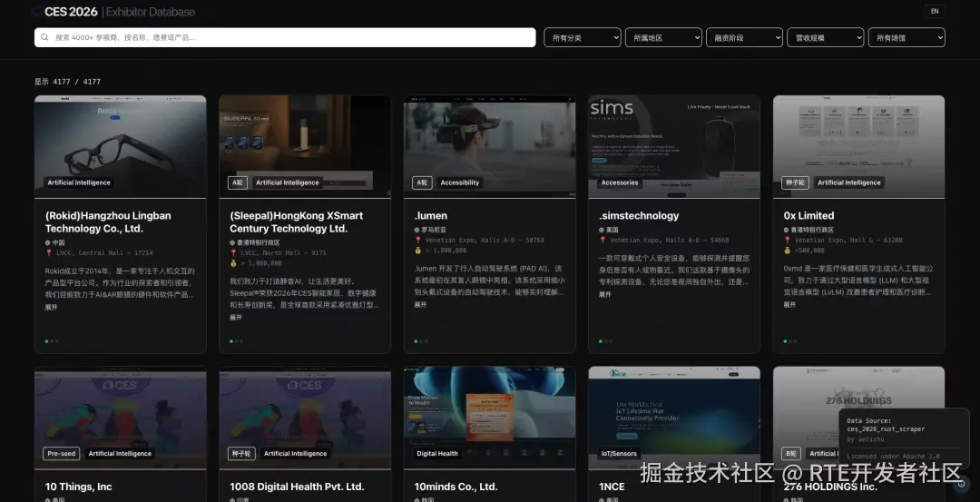Click the B轮 tag on 276 HOLDINGS card
The height and width of the screenshot is (502, 980).
point(790,453)
